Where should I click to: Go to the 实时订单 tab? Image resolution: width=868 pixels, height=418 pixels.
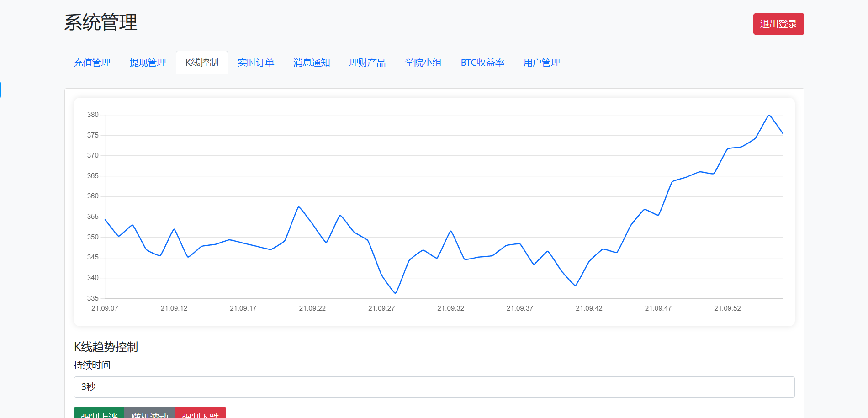tap(256, 63)
